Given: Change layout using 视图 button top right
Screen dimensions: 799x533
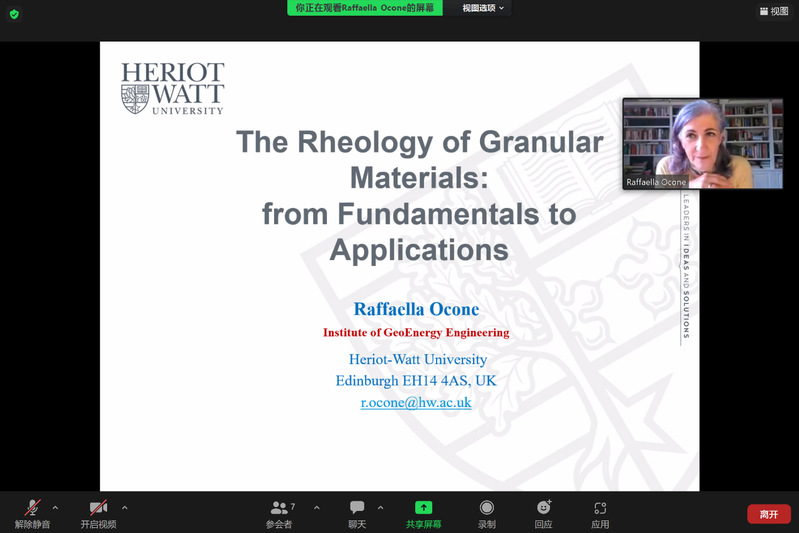Looking at the screenshot, I should (774, 11).
